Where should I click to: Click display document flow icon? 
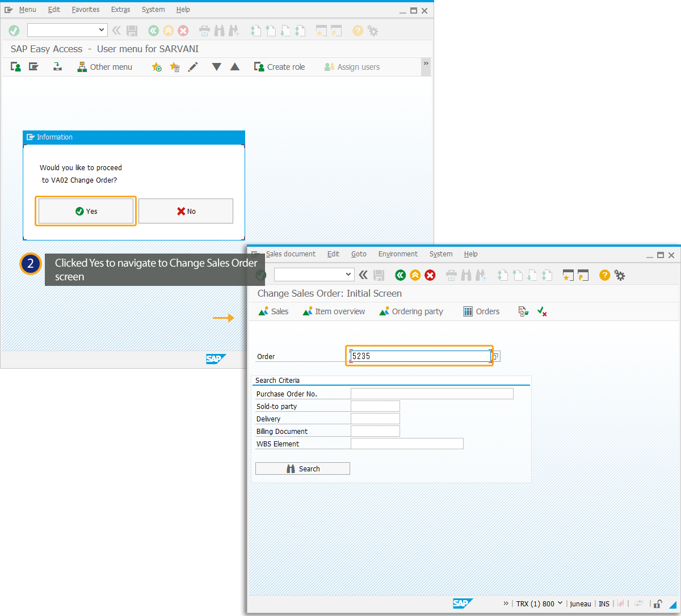point(523,311)
